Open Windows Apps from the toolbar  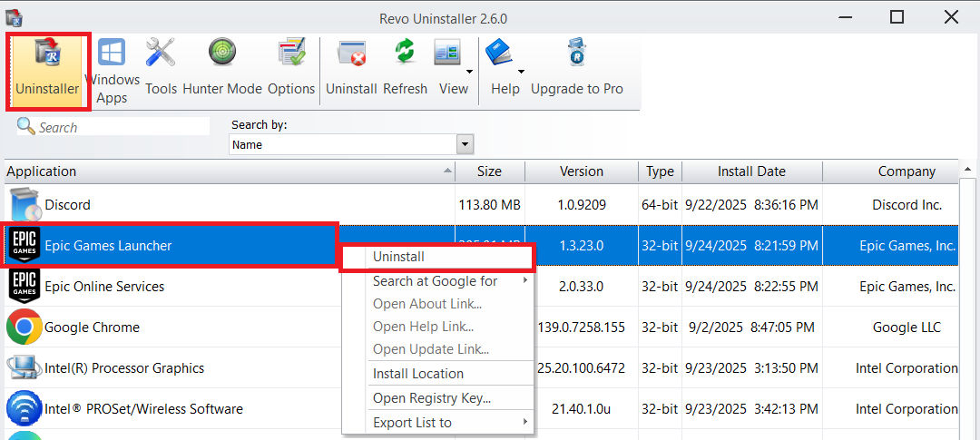click(x=112, y=72)
